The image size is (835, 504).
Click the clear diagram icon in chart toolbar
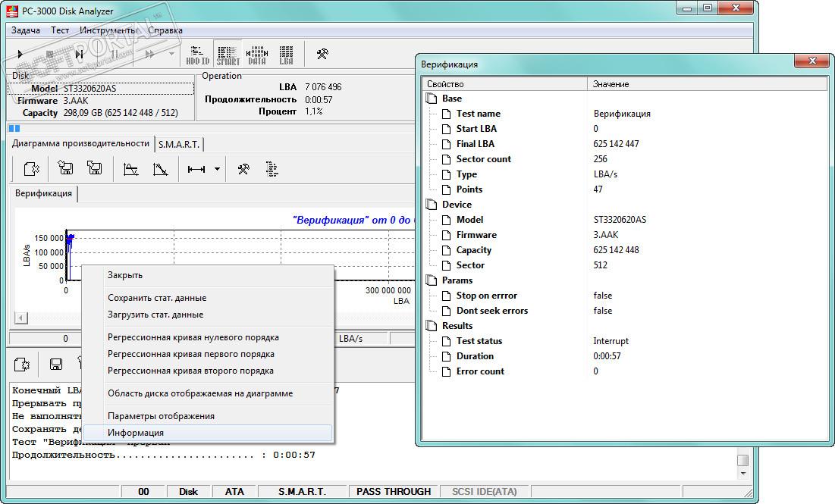click(x=31, y=169)
